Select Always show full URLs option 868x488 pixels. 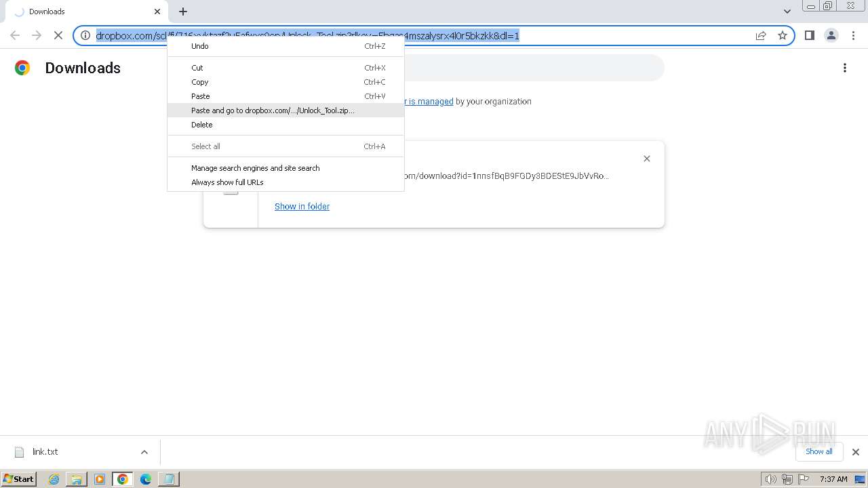point(285,182)
